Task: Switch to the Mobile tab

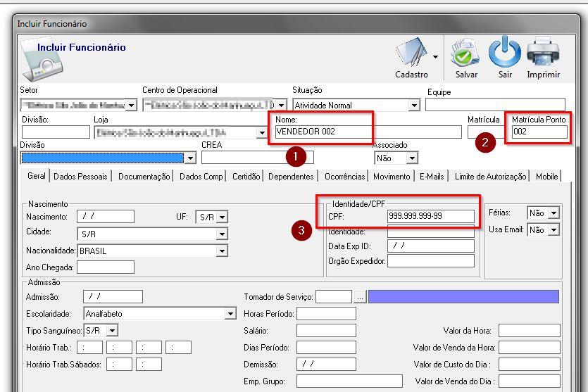Action: click(546, 177)
